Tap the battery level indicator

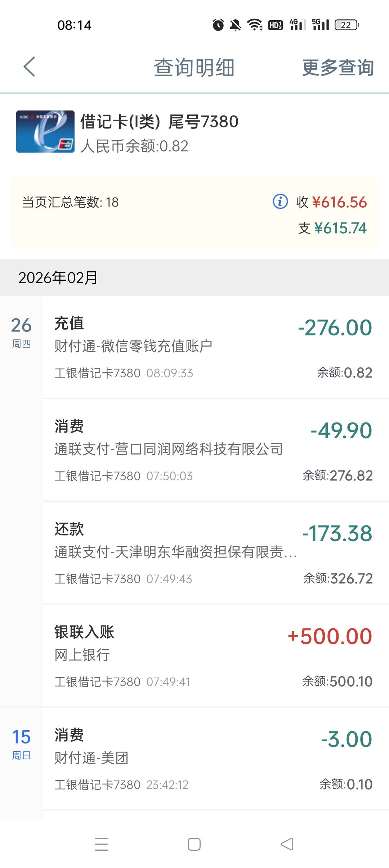[346, 25]
